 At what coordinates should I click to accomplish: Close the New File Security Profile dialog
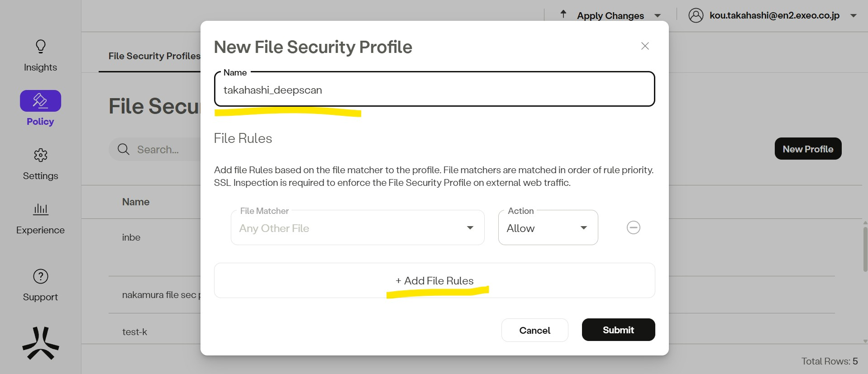tap(645, 46)
